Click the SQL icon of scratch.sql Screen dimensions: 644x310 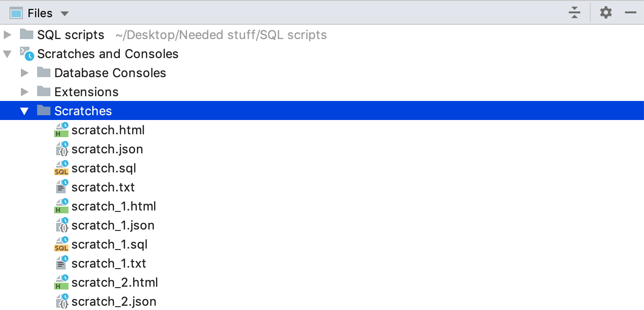coord(61,168)
